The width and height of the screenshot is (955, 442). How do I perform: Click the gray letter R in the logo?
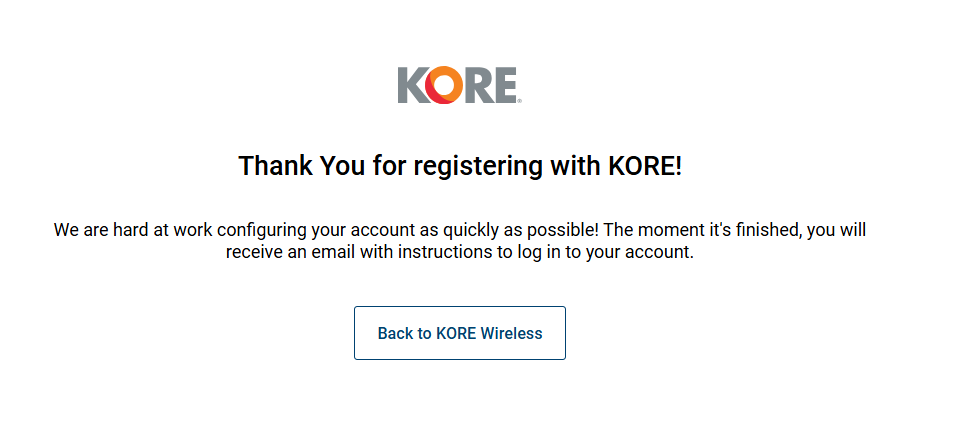pos(477,86)
